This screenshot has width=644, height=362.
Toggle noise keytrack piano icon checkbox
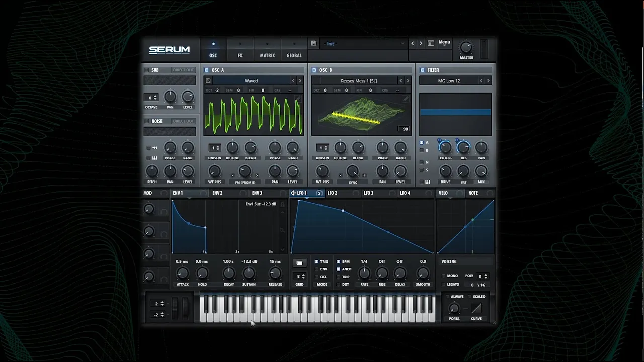[149, 158]
